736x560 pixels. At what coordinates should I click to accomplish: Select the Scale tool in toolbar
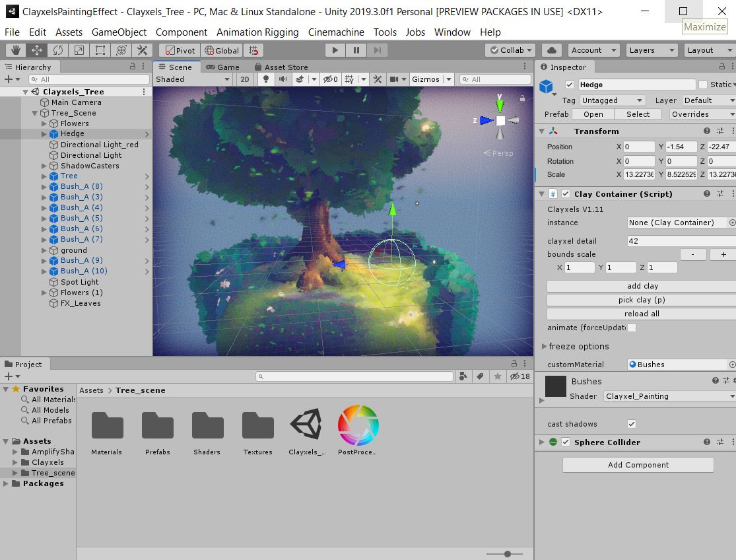click(79, 50)
